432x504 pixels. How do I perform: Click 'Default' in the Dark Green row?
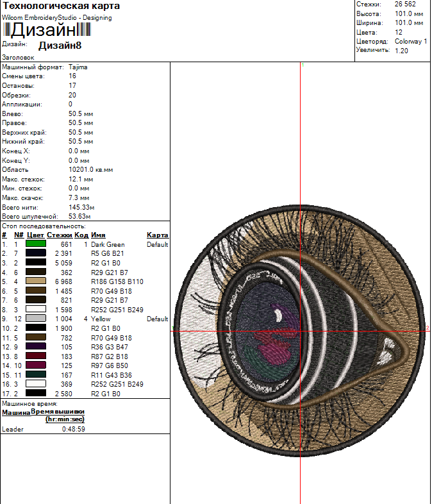click(158, 244)
